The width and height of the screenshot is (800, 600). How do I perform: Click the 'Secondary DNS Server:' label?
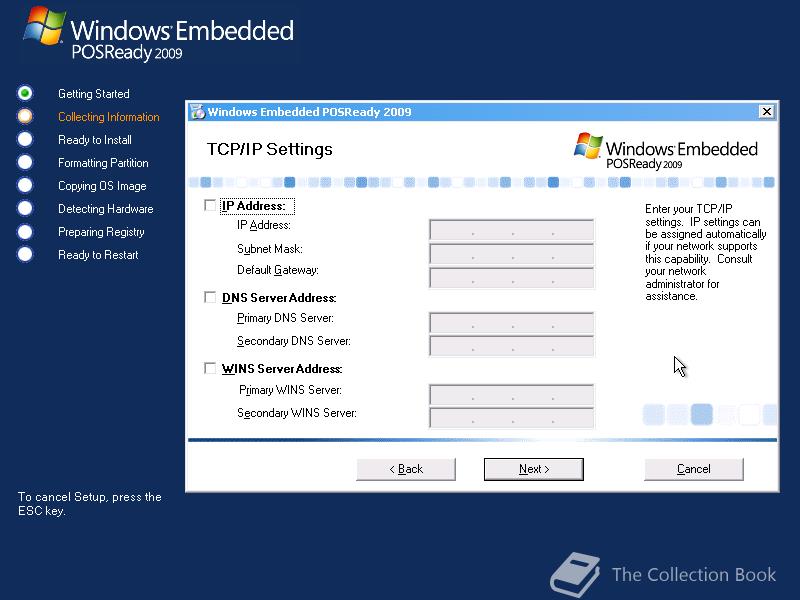294,341
